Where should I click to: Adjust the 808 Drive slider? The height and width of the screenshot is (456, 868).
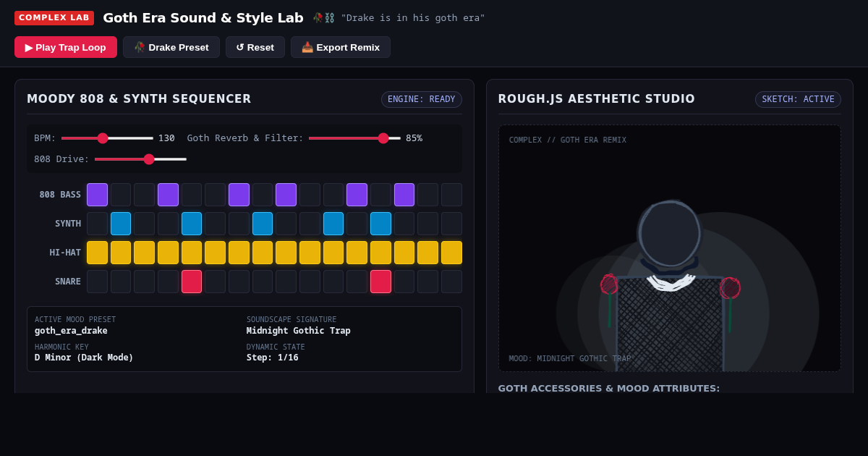(140, 159)
